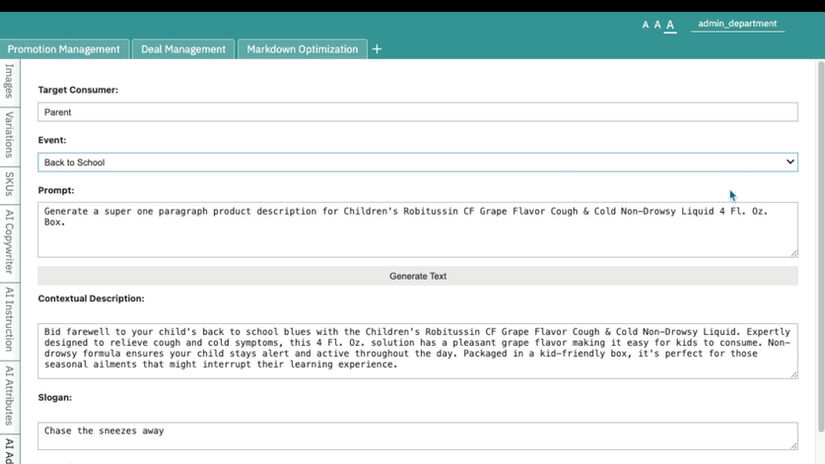Open the Images side tab
Image resolution: width=825 pixels, height=464 pixels.
(x=9, y=82)
